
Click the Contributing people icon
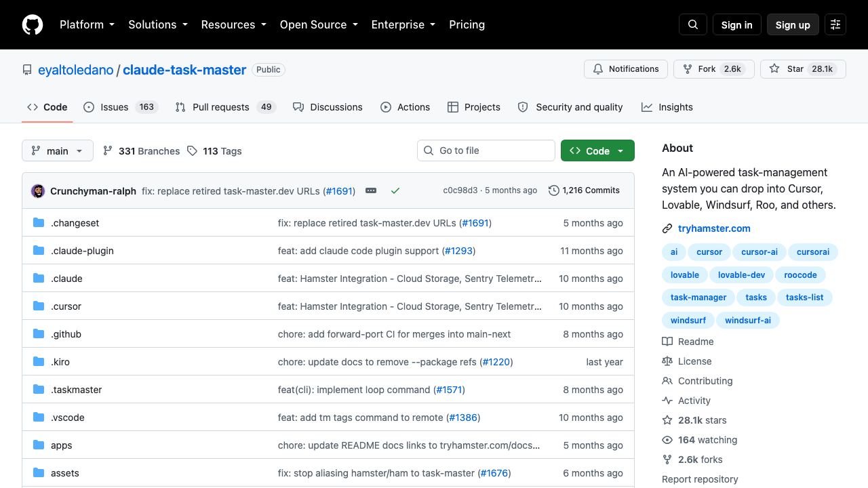click(x=667, y=381)
